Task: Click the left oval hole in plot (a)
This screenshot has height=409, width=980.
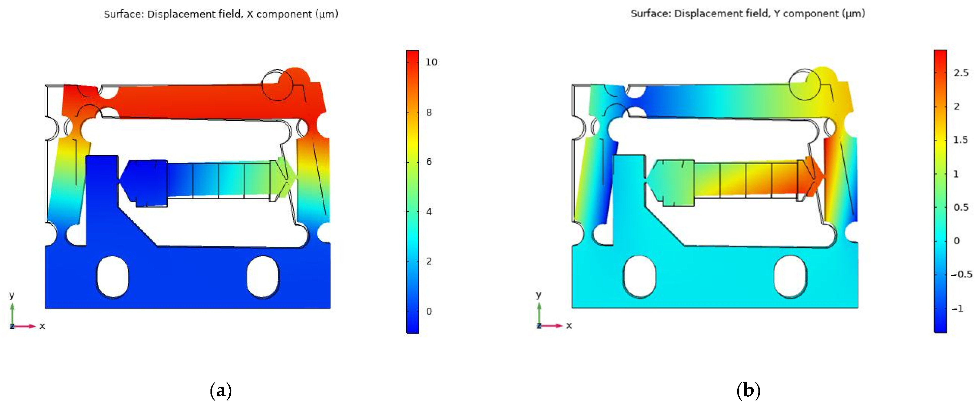Action: click(x=112, y=277)
